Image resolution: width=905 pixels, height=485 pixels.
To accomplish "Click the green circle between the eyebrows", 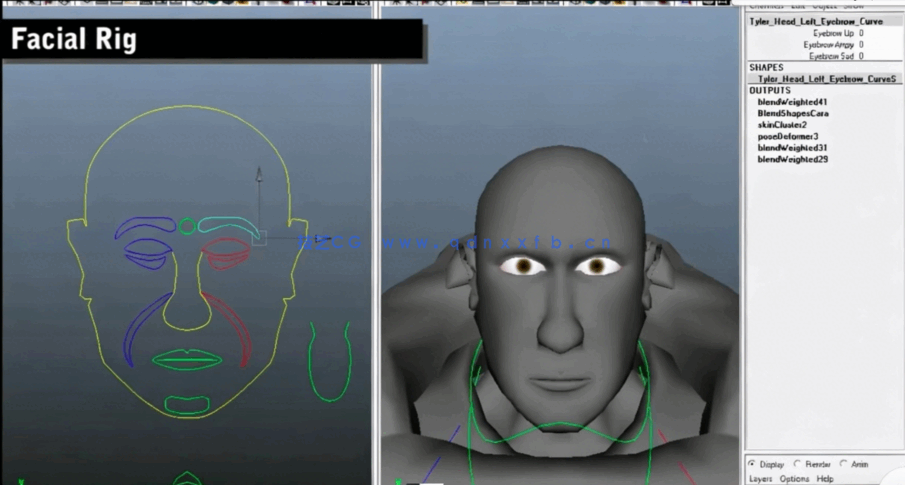I will click(187, 227).
